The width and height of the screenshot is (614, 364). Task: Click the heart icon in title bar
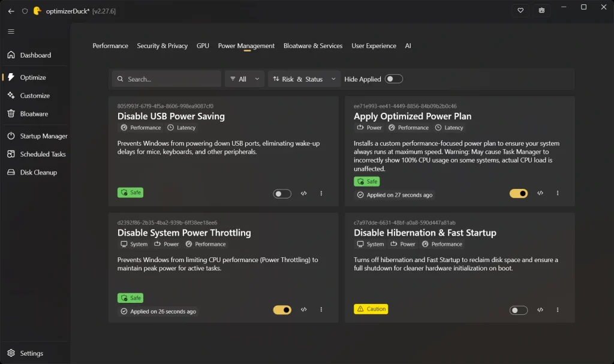tap(520, 10)
